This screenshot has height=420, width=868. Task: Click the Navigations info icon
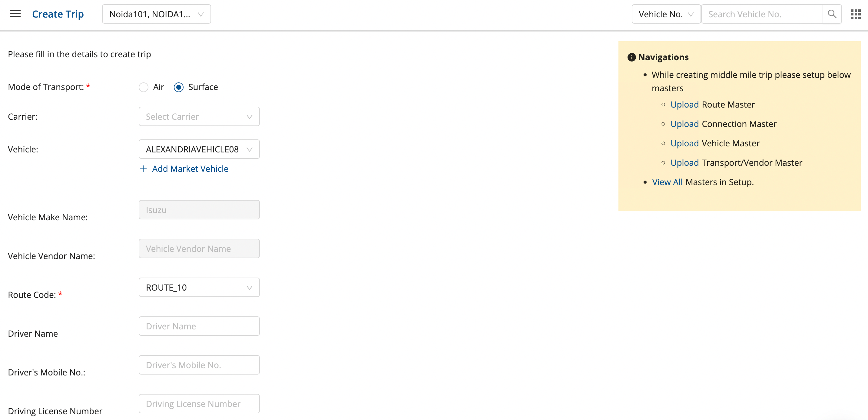(631, 57)
